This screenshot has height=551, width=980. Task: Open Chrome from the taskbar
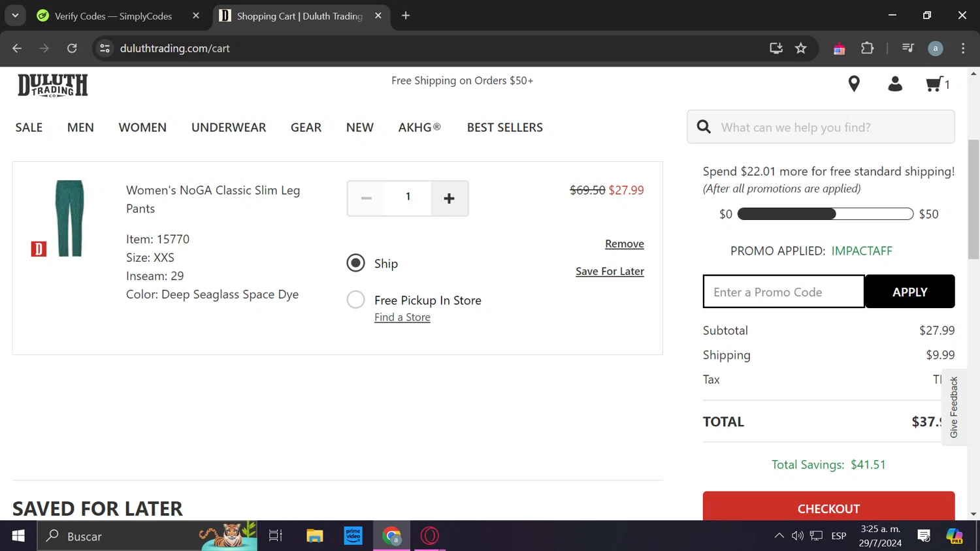point(392,536)
